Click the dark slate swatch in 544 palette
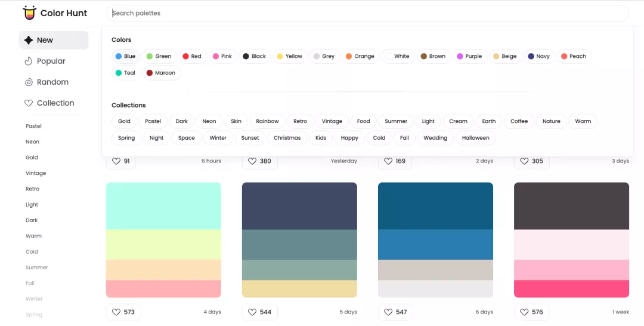Screen dimensions: 644x326 (299, 206)
